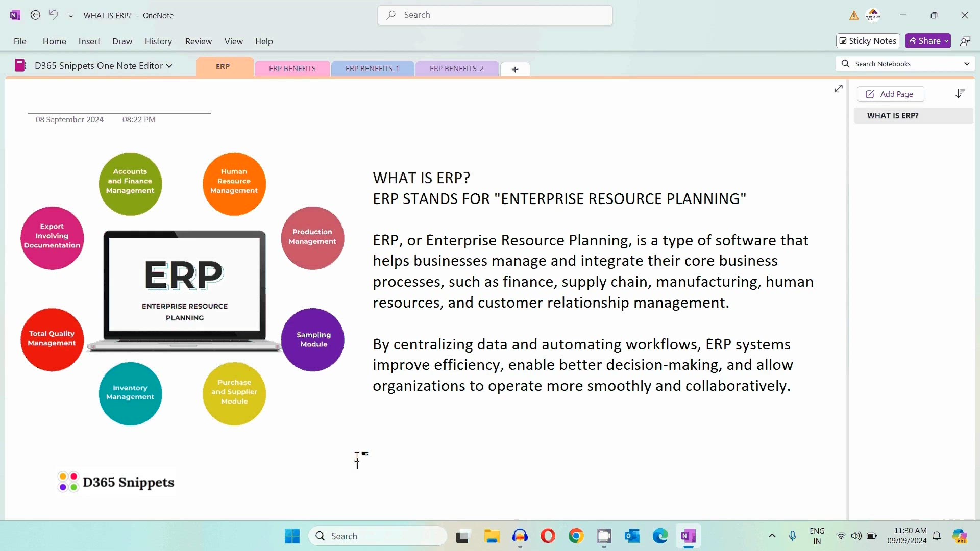Expand the D365 Snippets One Note Editor notebook dropdown
This screenshot has width=980, height=551.
click(x=104, y=65)
